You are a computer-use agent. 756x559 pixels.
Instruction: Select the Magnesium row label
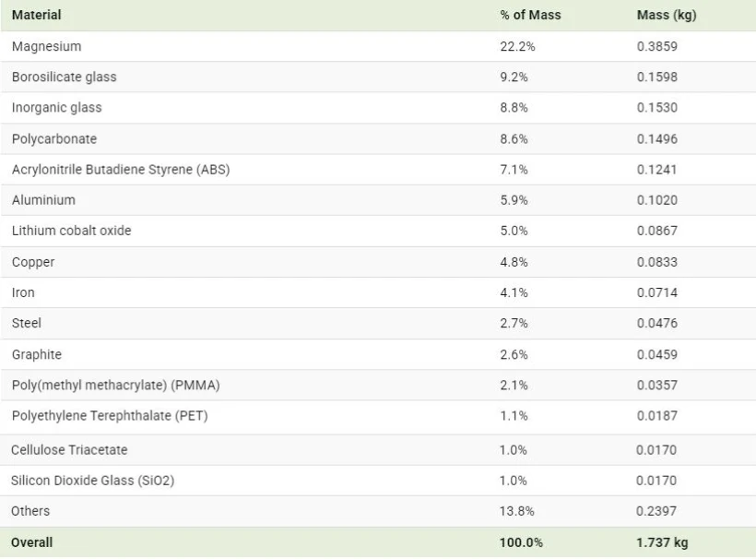click(47, 46)
